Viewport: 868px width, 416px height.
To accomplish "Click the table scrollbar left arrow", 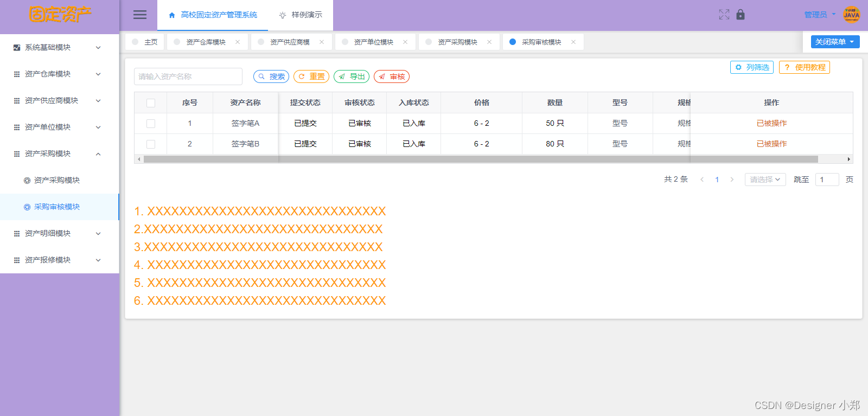I will click(139, 159).
